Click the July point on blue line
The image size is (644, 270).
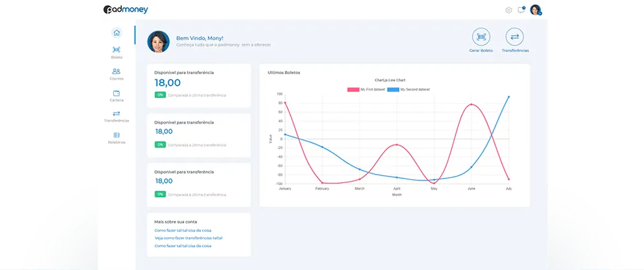509,97
